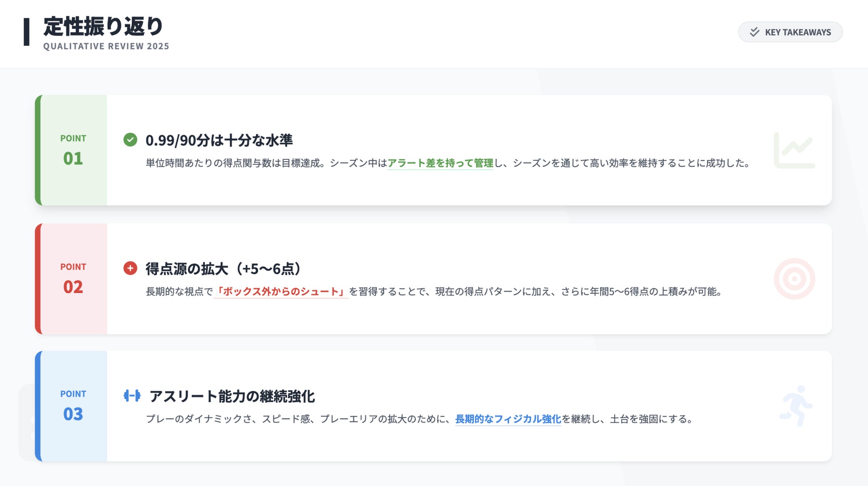Click heading アスリート能力の継続強化

232,396
